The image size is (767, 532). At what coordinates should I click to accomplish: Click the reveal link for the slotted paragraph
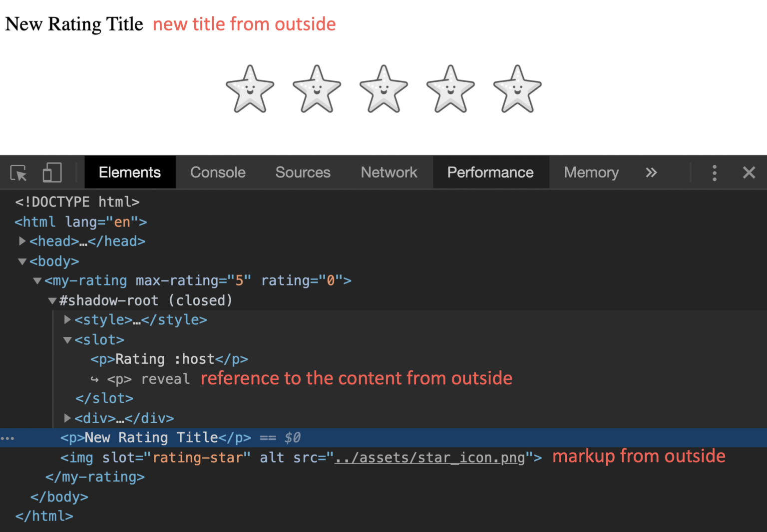[x=165, y=379]
